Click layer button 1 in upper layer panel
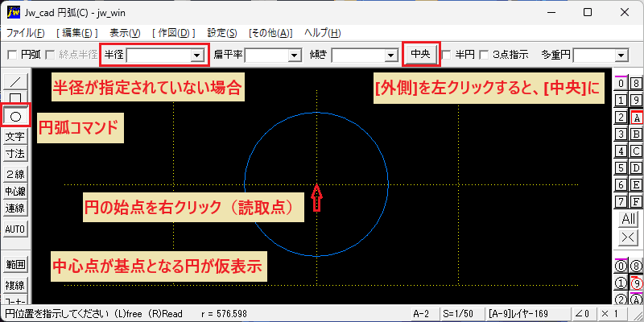 click(x=621, y=100)
